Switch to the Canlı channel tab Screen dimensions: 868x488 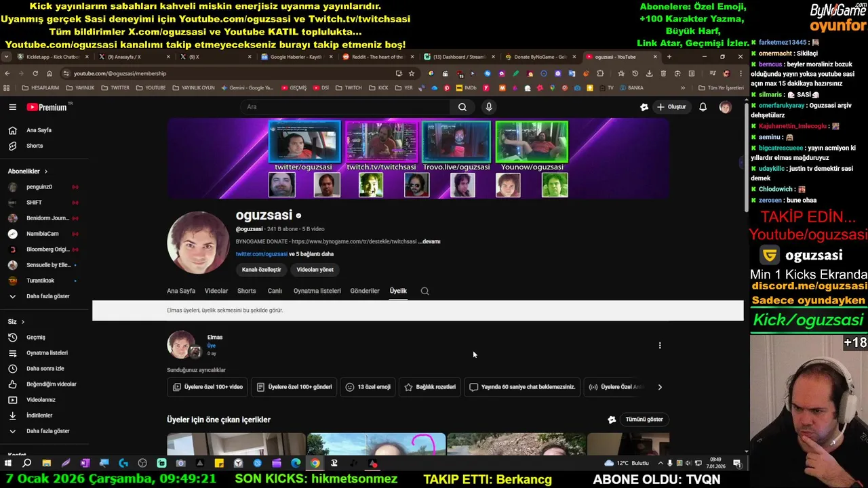point(275,291)
